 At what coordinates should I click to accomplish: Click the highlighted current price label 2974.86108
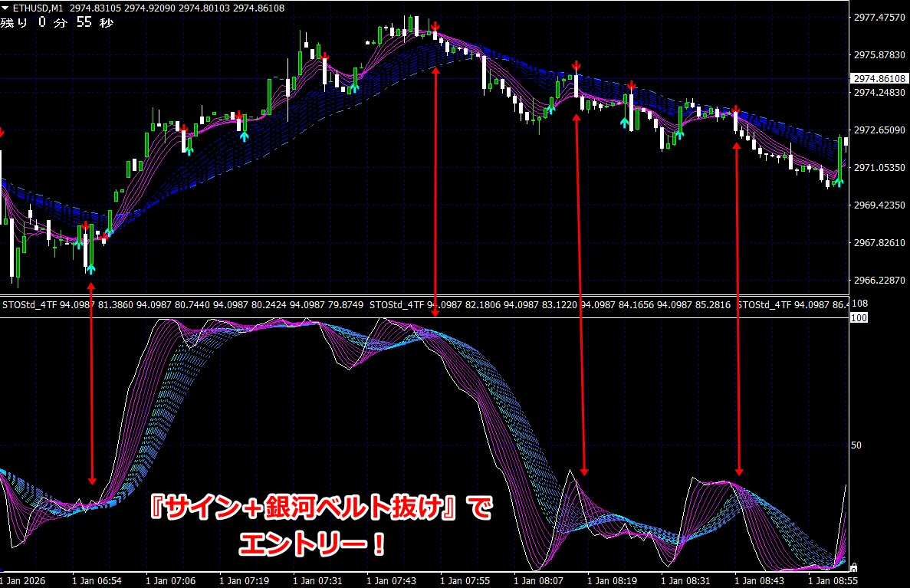click(879, 79)
